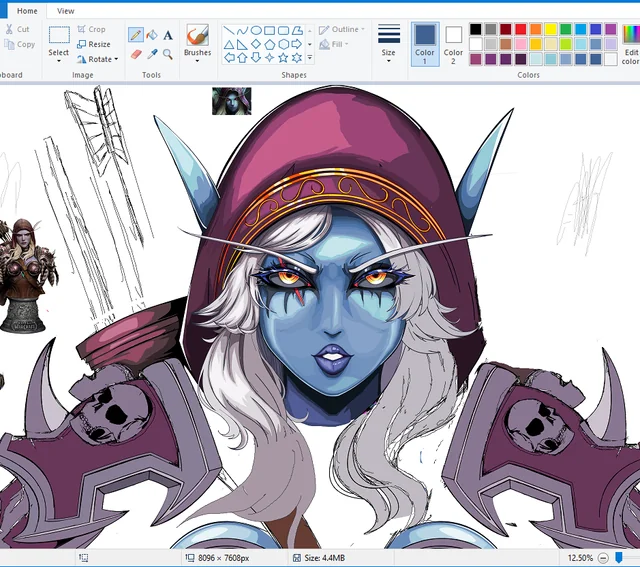Open the Select options dropdown arrow
This screenshot has height=567, width=640.
(x=59, y=61)
